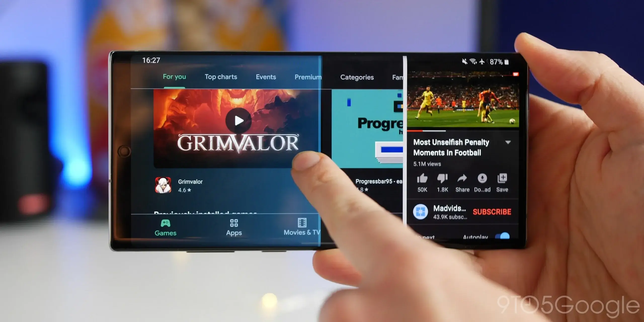
Task: Select Events tab in Play Store
Action: click(x=266, y=77)
